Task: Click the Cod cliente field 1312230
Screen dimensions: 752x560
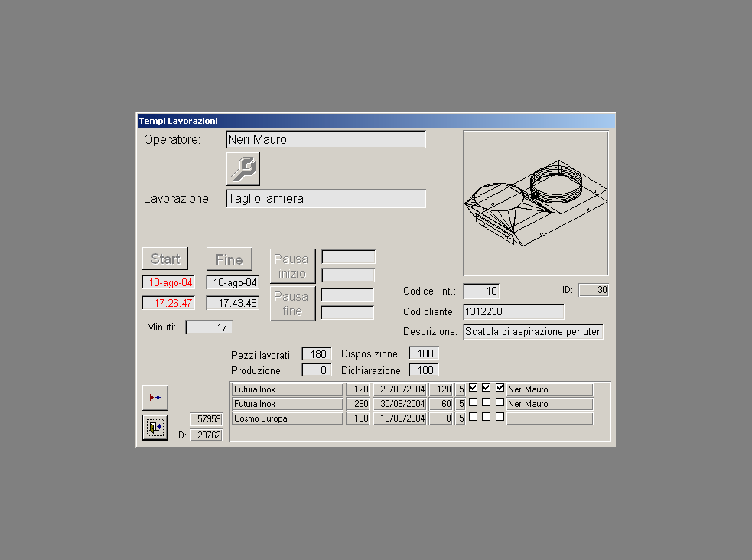Action: click(x=513, y=311)
